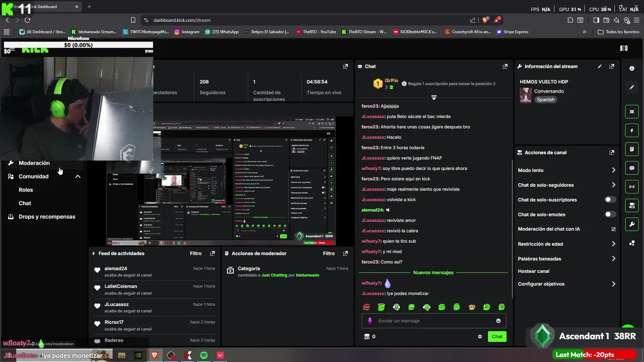Click the red angry emote
Viewport: 644px width, 362px height.
coord(366,307)
